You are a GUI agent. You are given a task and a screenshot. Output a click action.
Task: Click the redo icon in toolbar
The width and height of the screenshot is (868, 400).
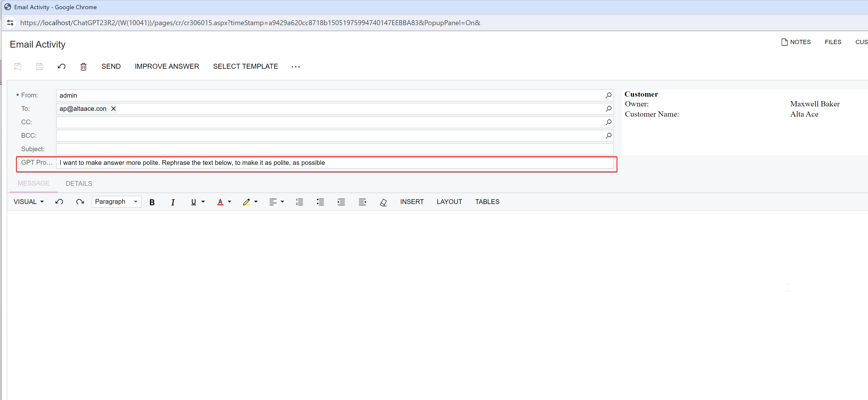[79, 201]
